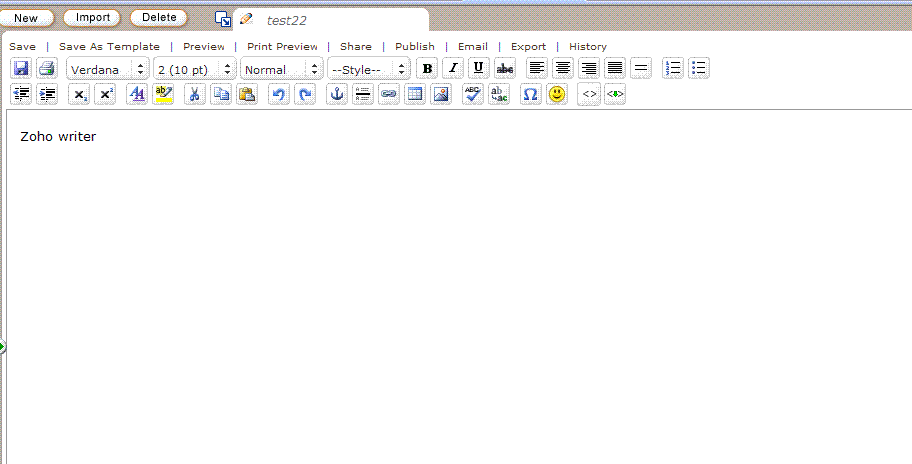Click the insert HTML icon with green arrow

[x=615, y=94]
